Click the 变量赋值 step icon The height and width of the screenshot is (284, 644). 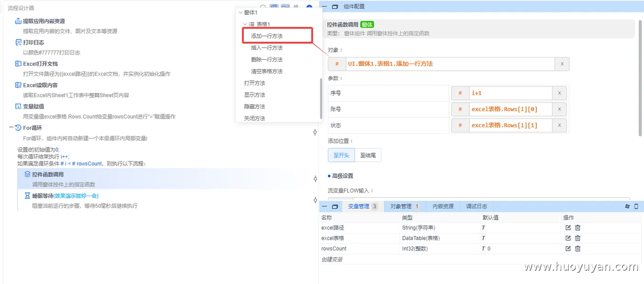(x=18, y=106)
